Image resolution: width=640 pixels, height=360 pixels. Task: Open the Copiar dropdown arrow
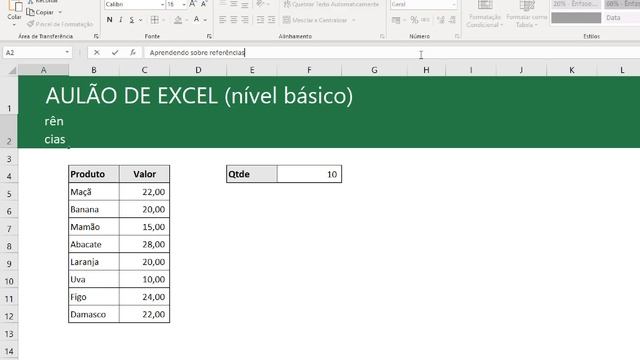pyautogui.click(x=60, y=13)
